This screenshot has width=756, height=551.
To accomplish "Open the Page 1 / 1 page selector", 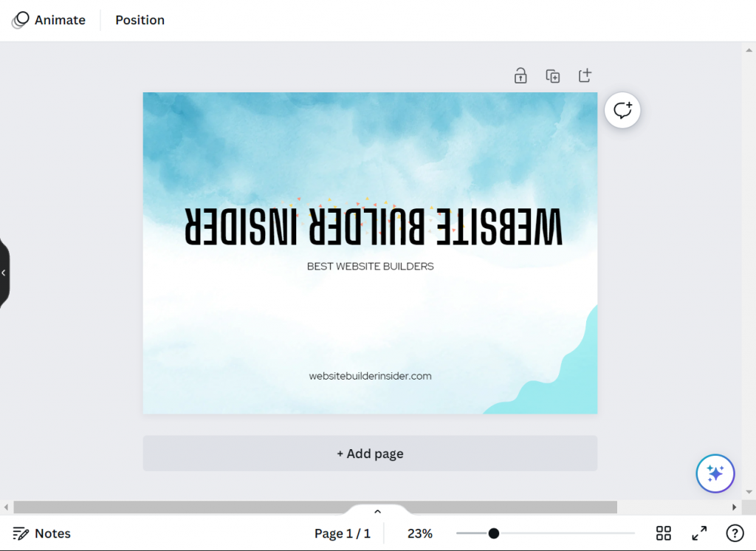I will (343, 533).
